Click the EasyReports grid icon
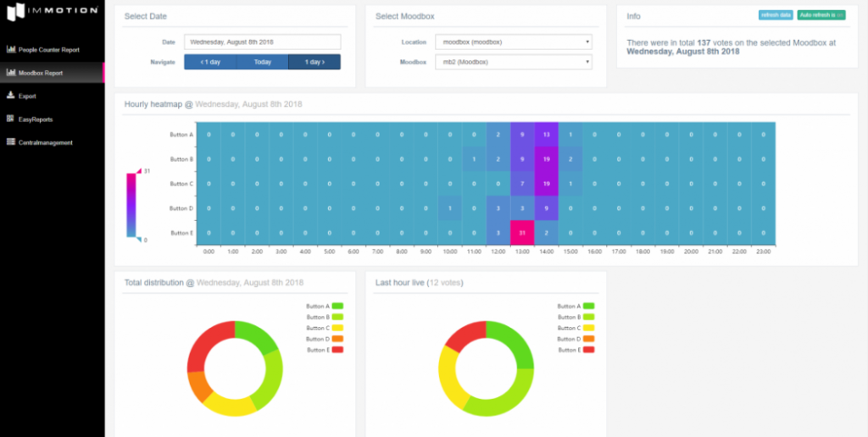868x437 pixels. click(x=10, y=119)
